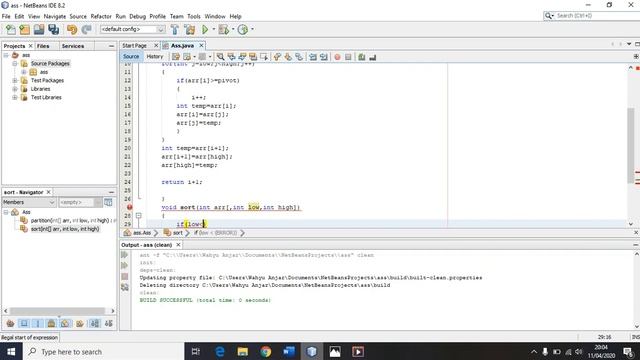The width and height of the screenshot is (640, 360).
Task: Click the New File toolbar icon
Action: click(x=11, y=29)
